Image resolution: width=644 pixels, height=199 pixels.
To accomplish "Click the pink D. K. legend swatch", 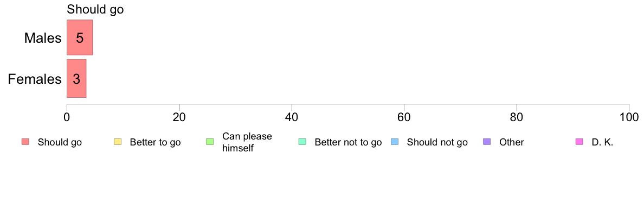I will [x=579, y=142].
